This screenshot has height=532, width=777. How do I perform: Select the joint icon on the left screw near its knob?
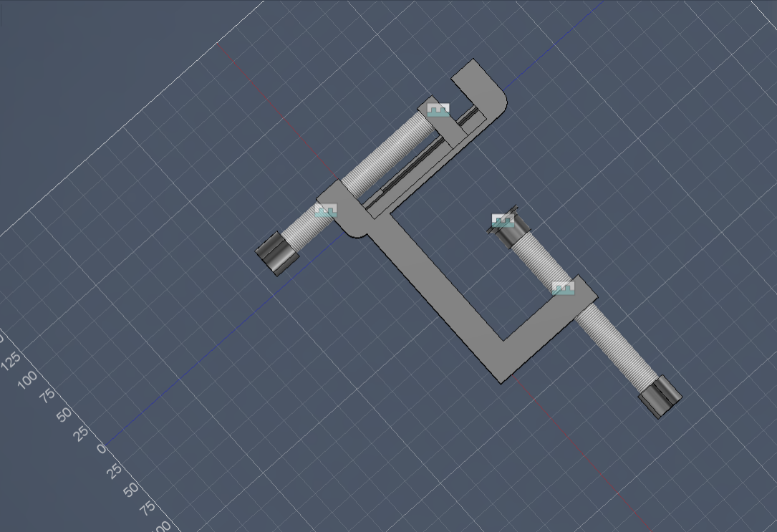pyautogui.click(x=326, y=211)
